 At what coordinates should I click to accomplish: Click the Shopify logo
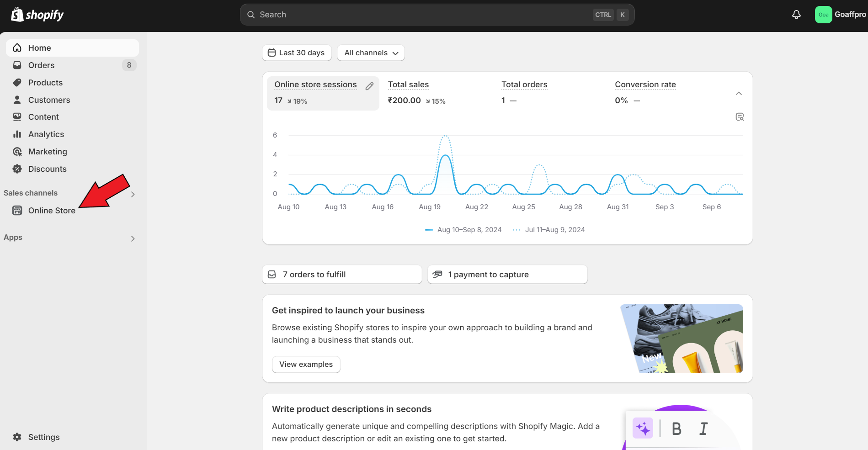37,15
